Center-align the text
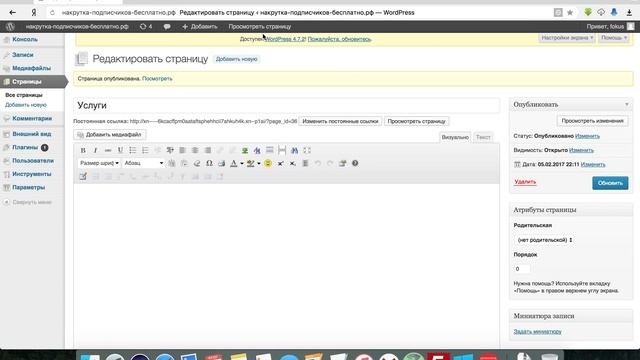The height and width of the screenshot is (360, 640). [195, 150]
